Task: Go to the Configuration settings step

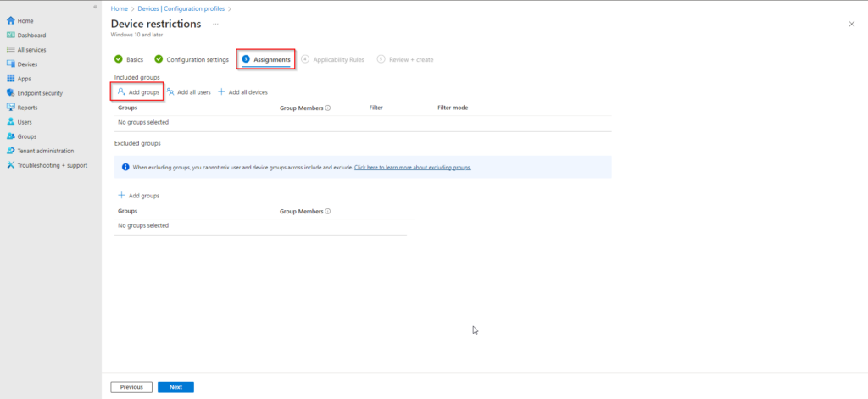Action: (192, 60)
